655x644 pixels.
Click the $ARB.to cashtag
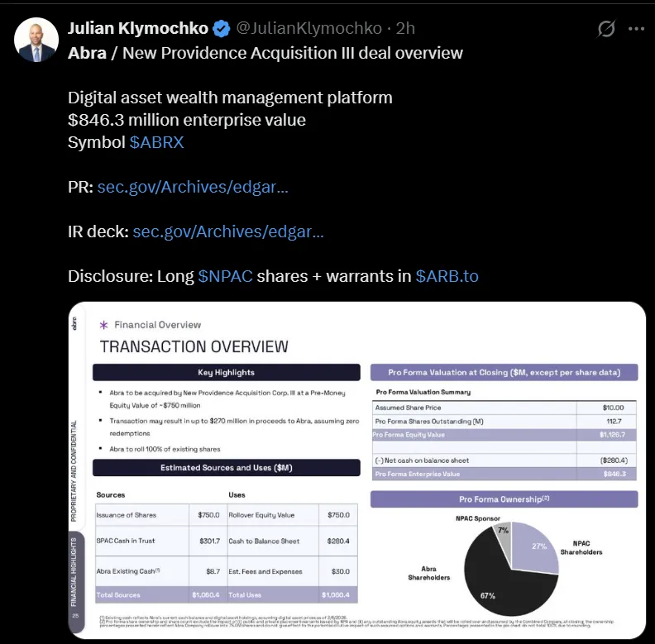447,276
